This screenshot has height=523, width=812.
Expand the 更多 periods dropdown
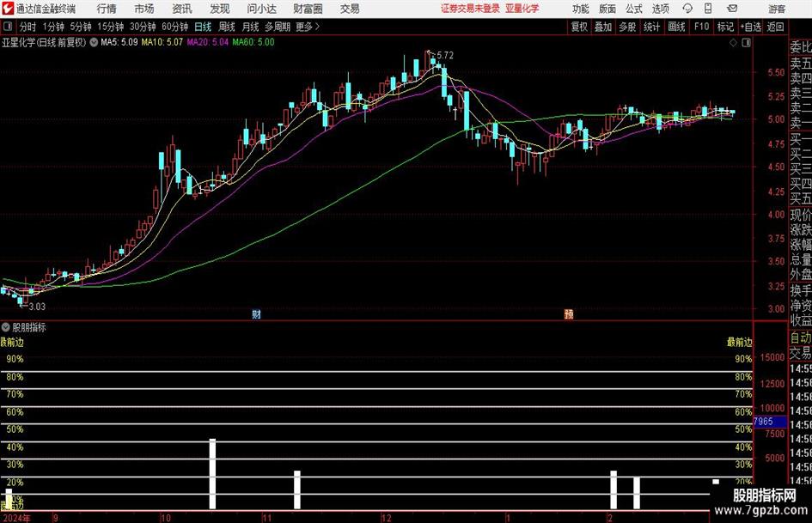coord(308,27)
